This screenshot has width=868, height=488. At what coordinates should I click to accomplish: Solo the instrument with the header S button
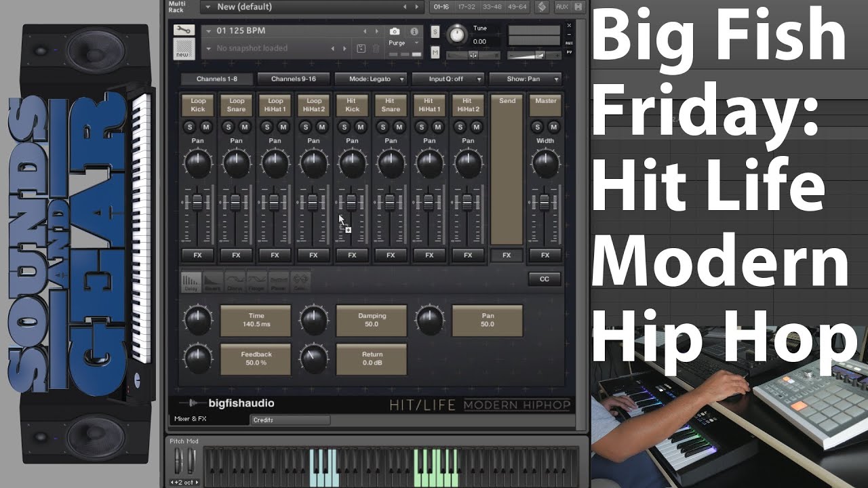435,32
